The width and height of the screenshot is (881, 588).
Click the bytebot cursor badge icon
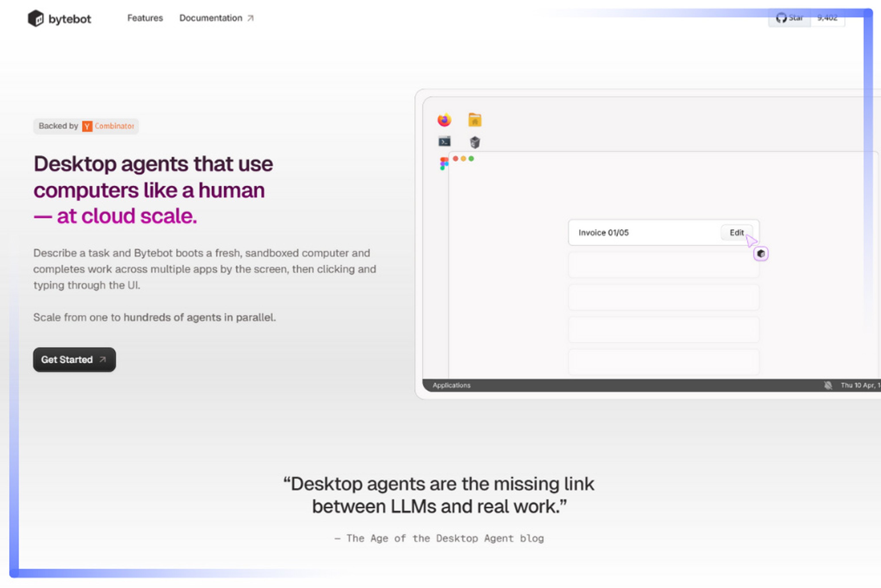(x=761, y=254)
